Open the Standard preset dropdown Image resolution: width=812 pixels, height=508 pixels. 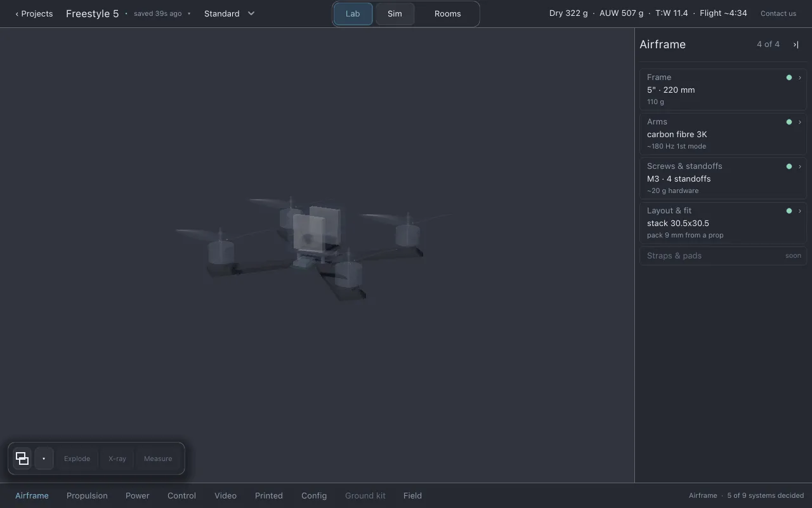229,13
